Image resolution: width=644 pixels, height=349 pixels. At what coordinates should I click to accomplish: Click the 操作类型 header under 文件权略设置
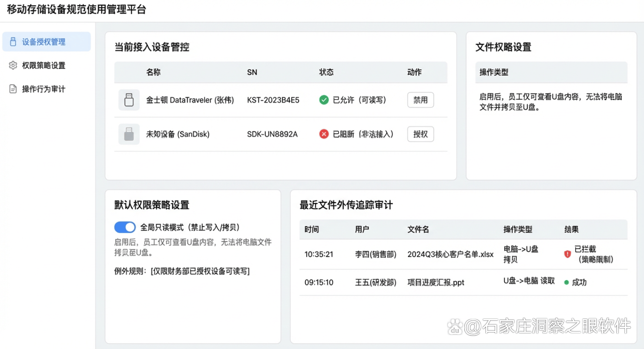[494, 72]
